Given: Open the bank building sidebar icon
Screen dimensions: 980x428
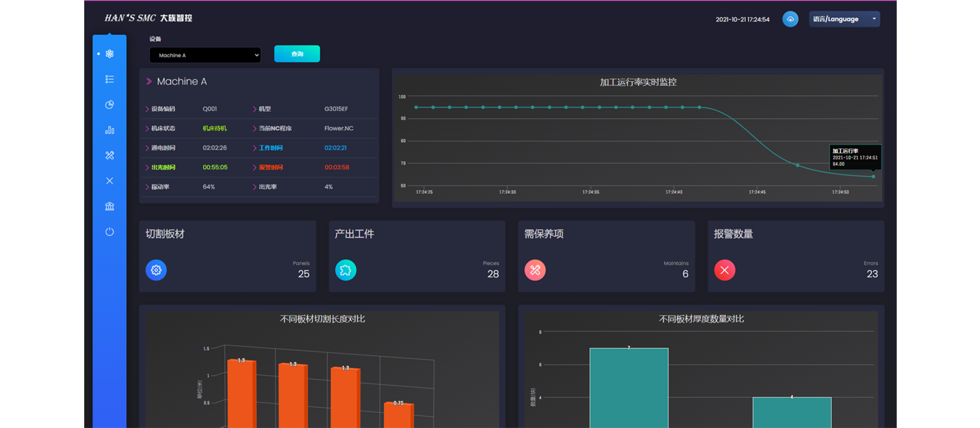Looking at the screenshot, I should pyautogui.click(x=109, y=206).
